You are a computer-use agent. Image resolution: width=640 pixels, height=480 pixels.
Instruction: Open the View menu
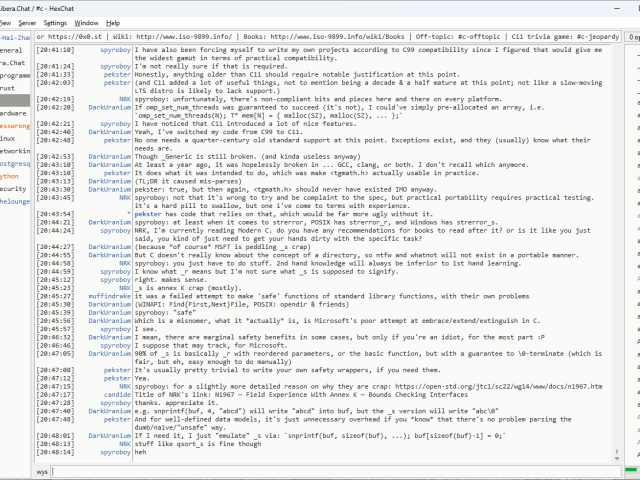[6, 22]
